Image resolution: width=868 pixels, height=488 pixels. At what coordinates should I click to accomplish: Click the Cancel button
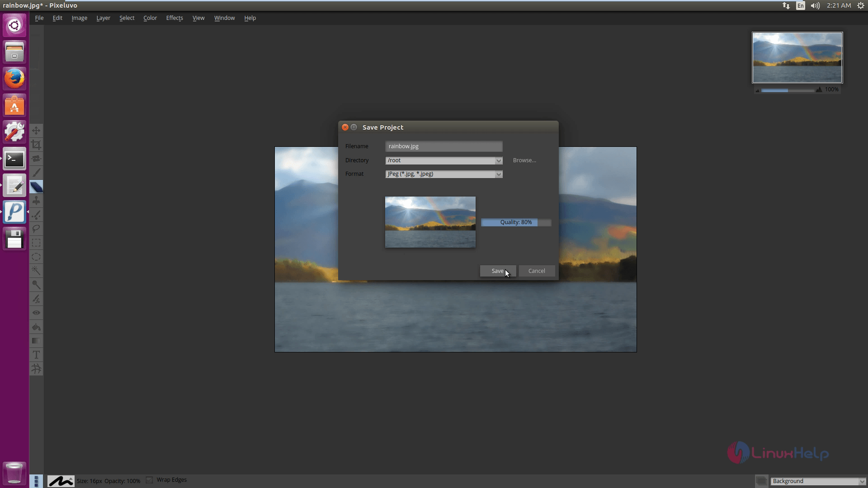[536, 271]
